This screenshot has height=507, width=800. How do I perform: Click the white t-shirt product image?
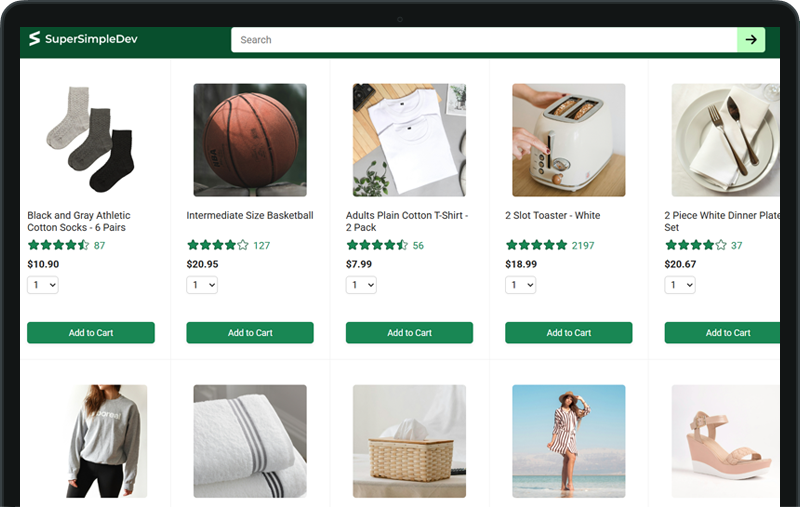pos(409,140)
